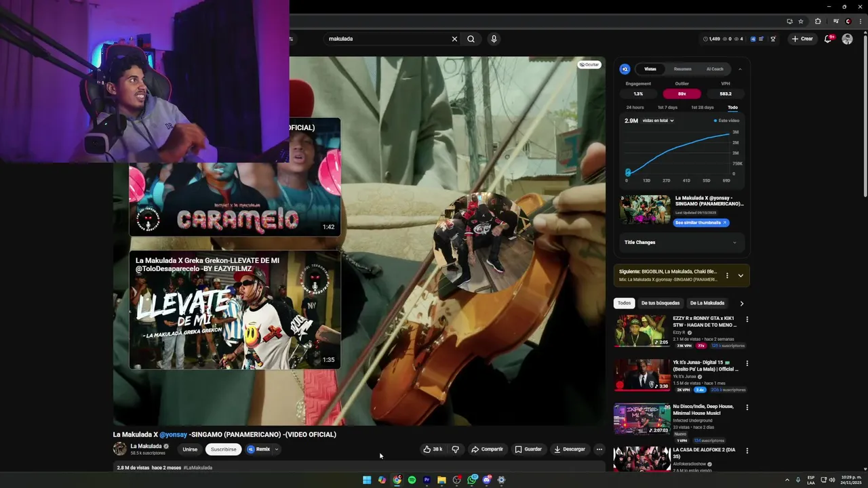Click the Unirse button
This screenshot has height=488, width=868.
(x=190, y=449)
